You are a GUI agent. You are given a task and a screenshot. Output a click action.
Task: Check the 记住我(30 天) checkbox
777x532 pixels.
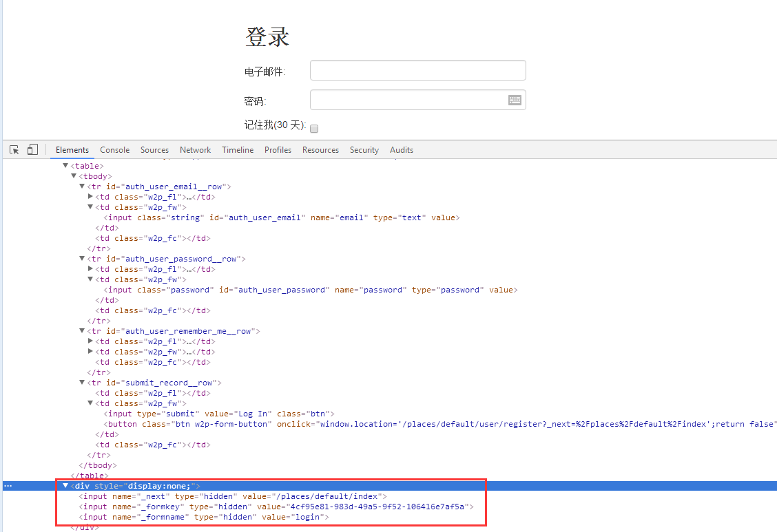pos(313,128)
